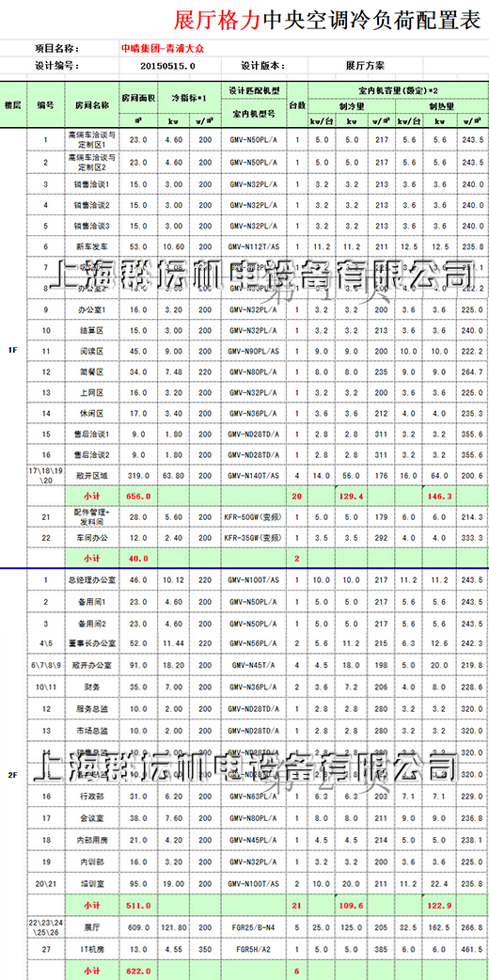This screenshot has height=980, width=489.
Task: Select the design number cell 20150515.0
Action: click(x=168, y=65)
